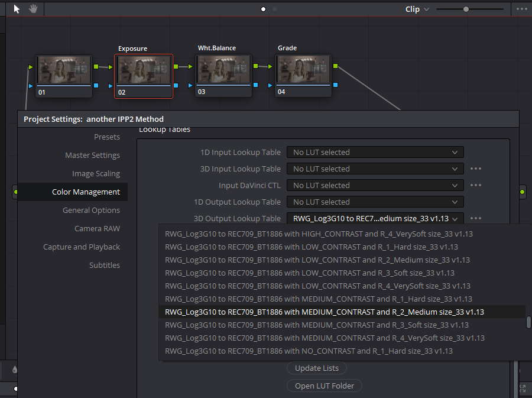The width and height of the screenshot is (532, 398).
Task: Open the Capture and Playback section
Action: (x=82, y=247)
